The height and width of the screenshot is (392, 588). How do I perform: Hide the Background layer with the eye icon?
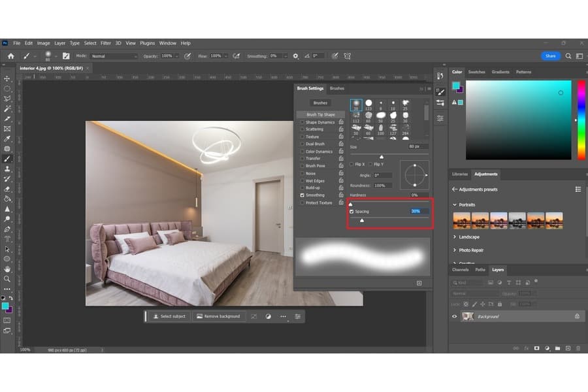pyautogui.click(x=455, y=316)
